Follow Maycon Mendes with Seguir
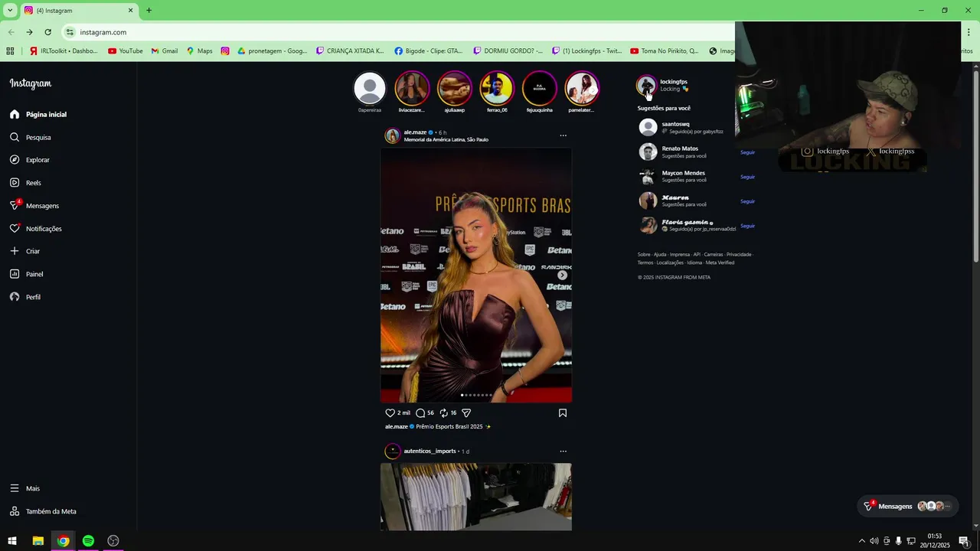Screen dimensions: 980x551 747,177
